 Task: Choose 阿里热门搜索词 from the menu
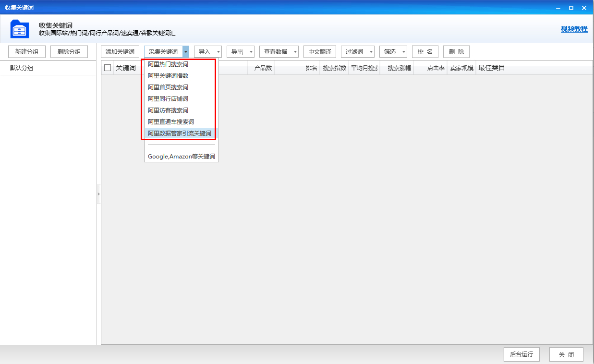[181, 64]
